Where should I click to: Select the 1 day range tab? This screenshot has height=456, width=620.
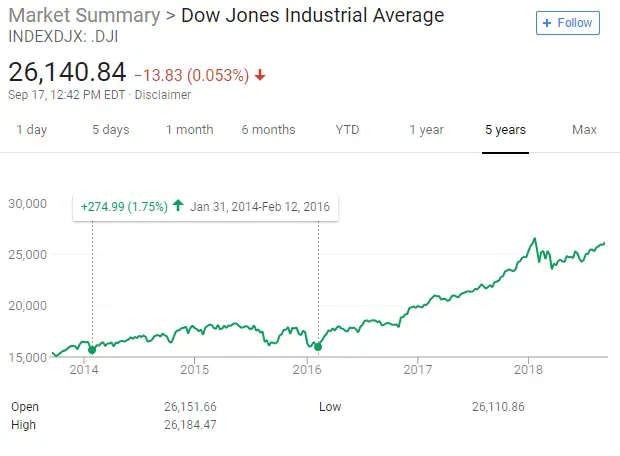tap(32, 130)
